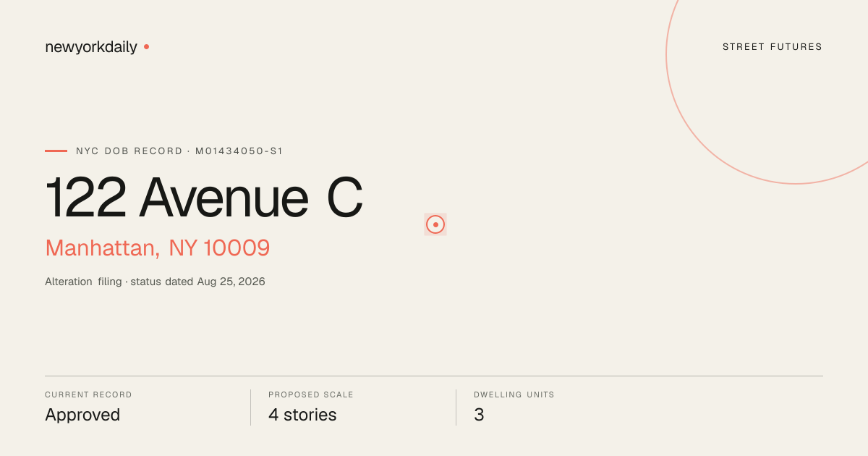868x456 pixels.
Task: Click the orange dash before NYC DOB RECORD
Action: coord(56,151)
